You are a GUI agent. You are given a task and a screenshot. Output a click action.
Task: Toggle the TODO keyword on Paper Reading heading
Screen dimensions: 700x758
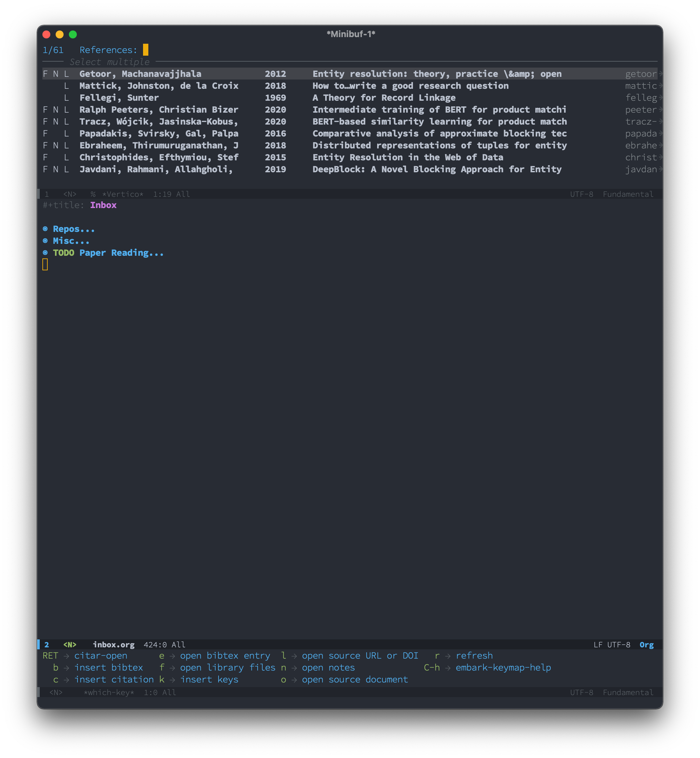tap(64, 252)
